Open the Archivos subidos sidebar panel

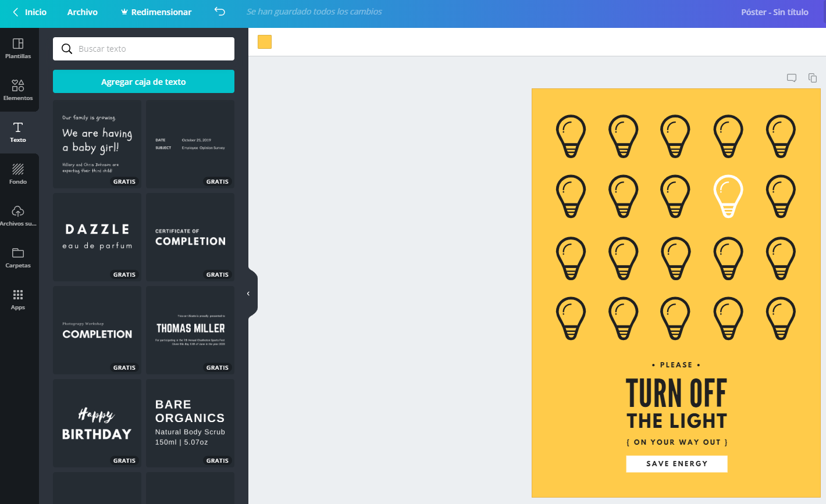point(18,216)
